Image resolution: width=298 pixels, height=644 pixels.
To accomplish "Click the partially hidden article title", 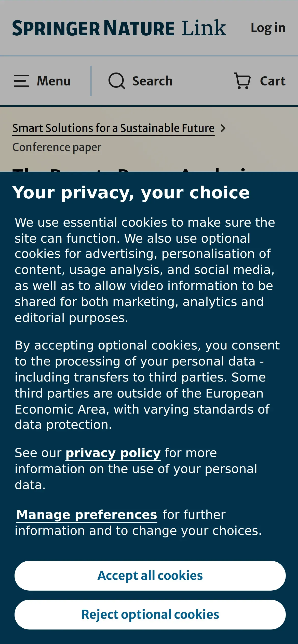I will point(129,169).
